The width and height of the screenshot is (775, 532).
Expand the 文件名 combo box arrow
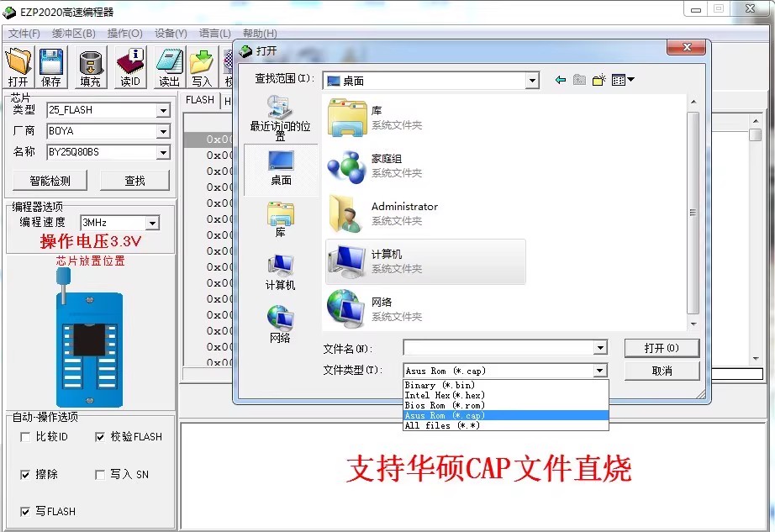point(600,348)
